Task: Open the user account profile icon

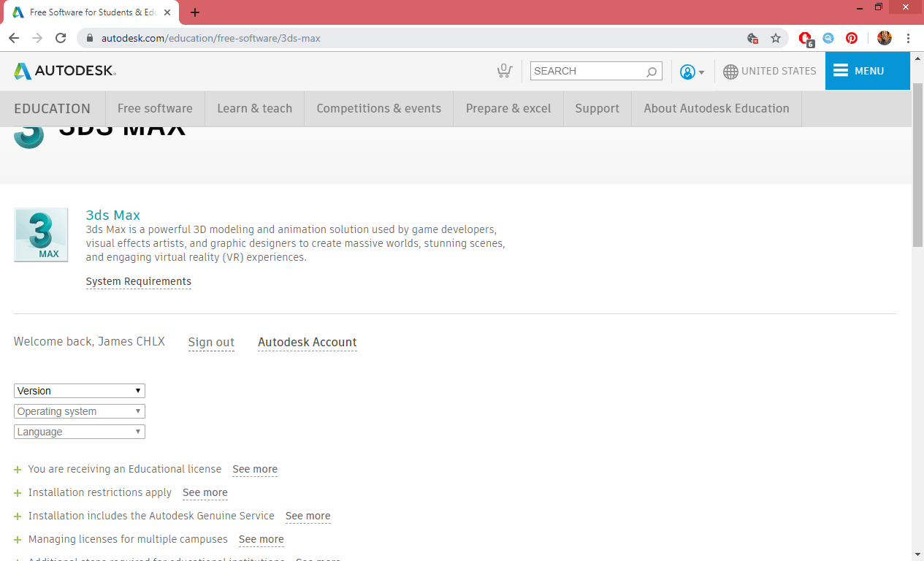Action: [x=687, y=72]
